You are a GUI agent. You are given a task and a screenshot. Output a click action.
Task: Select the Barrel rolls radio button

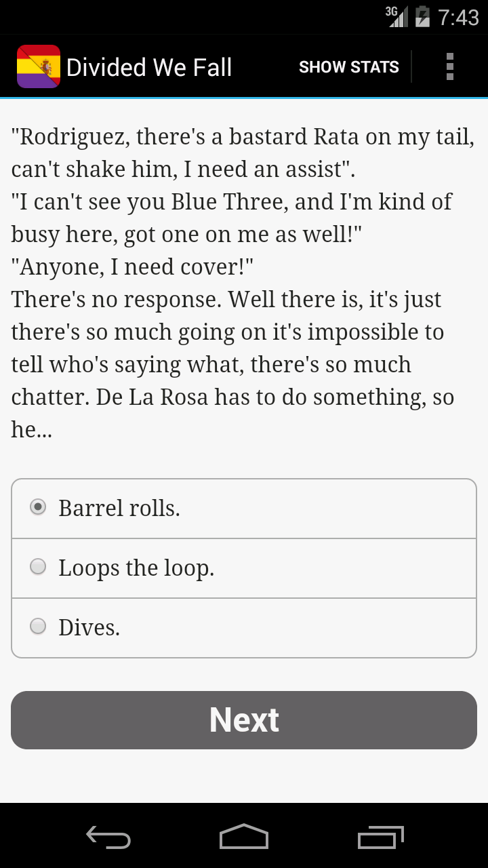[38, 507]
